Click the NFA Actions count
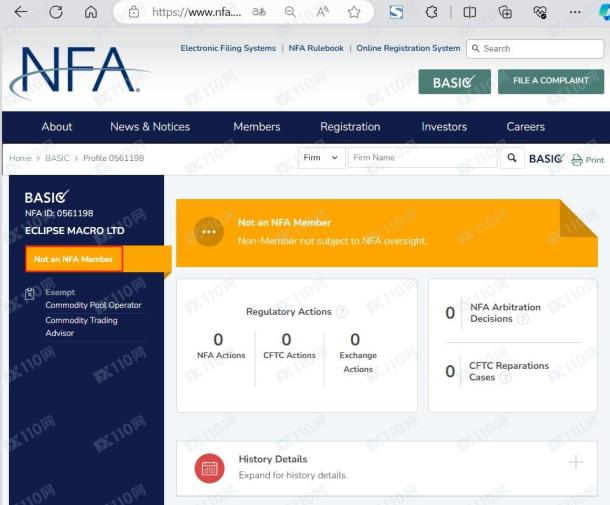The image size is (610, 505). (218, 340)
